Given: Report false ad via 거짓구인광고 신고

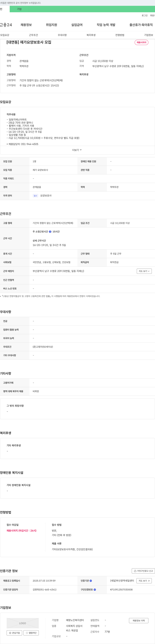Looking at the screenshot, I should (x=143, y=571).
